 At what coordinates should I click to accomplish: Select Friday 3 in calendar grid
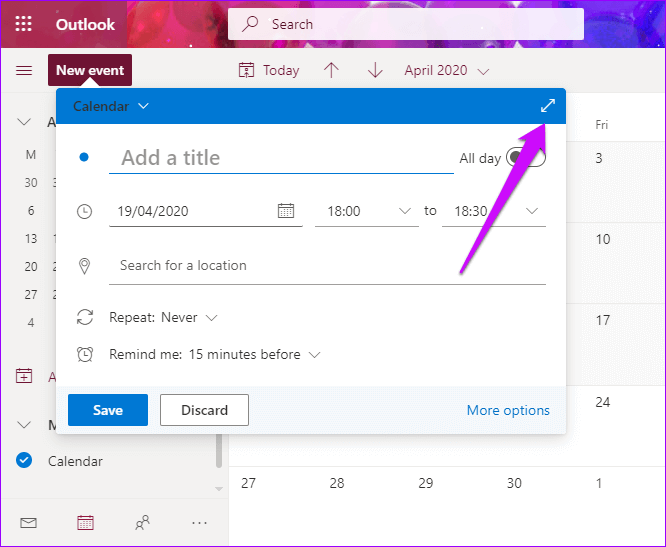coord(598,158)
